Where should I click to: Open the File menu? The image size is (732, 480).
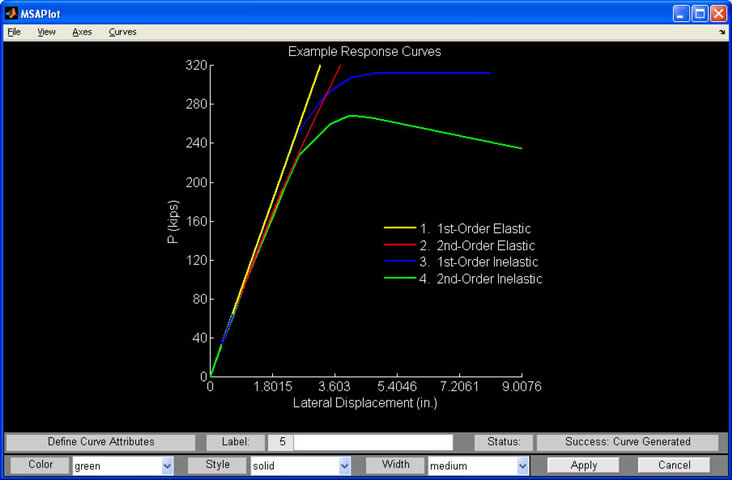click(x=13, y=32)
